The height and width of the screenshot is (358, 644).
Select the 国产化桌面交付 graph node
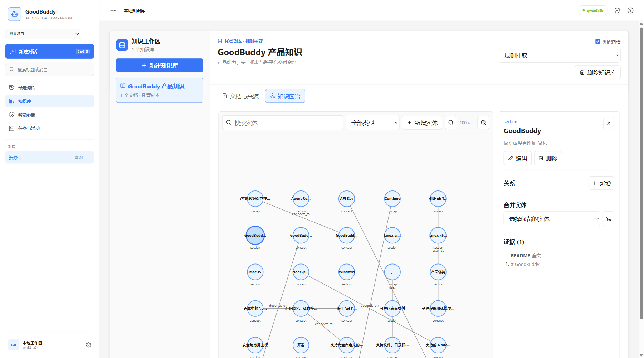[392, 309]
